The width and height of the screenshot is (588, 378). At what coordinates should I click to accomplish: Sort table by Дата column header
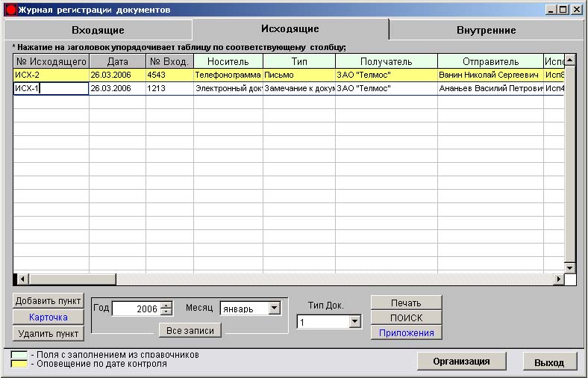coord(117,61)
